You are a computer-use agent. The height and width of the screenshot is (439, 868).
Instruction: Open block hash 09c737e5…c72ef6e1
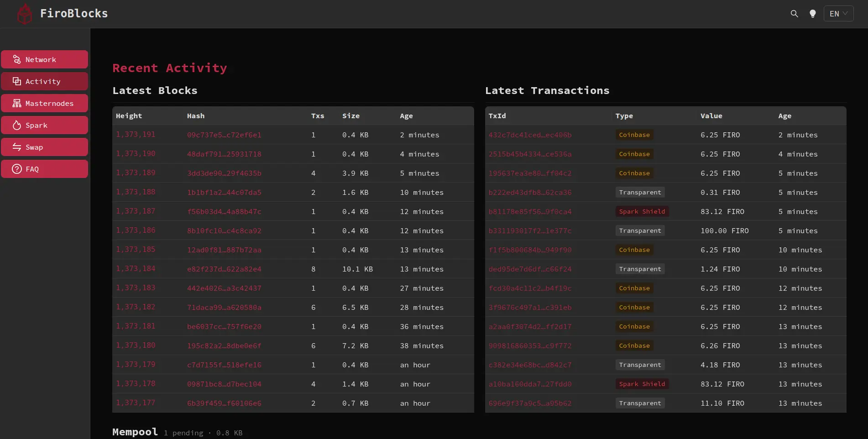224,135
